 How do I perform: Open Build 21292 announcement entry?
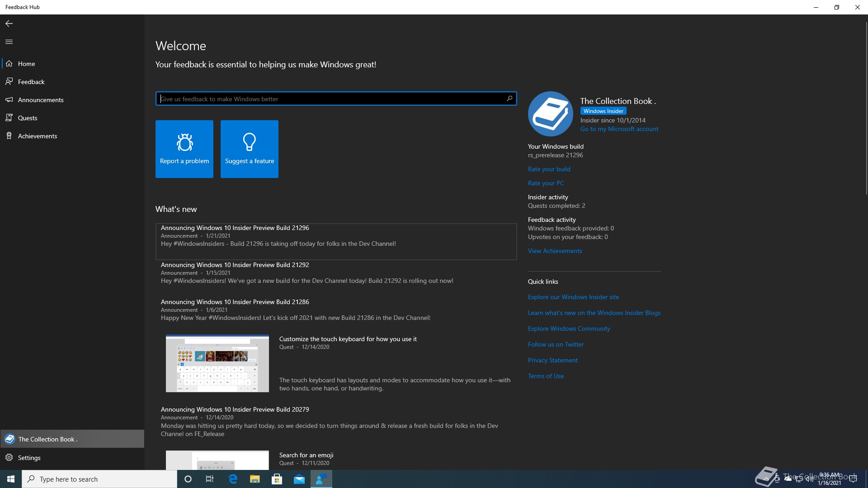tap(235, 265)
